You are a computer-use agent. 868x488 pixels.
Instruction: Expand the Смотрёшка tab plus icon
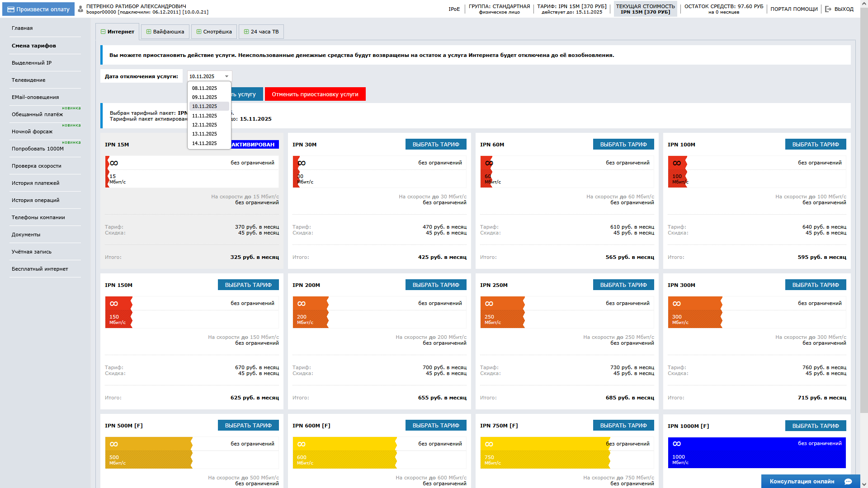(x=199, y=32)
